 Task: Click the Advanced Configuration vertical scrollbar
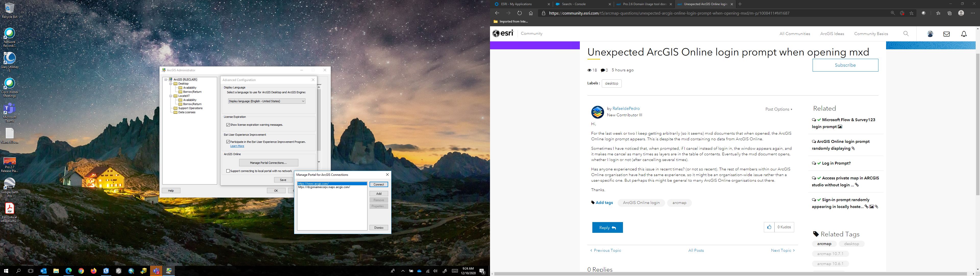click(319, 125)
